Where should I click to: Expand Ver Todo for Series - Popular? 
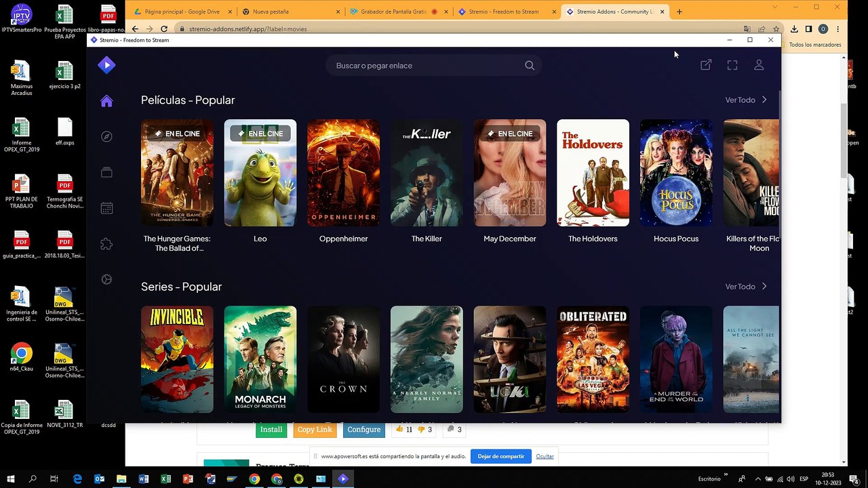click(x=746, y=287)
